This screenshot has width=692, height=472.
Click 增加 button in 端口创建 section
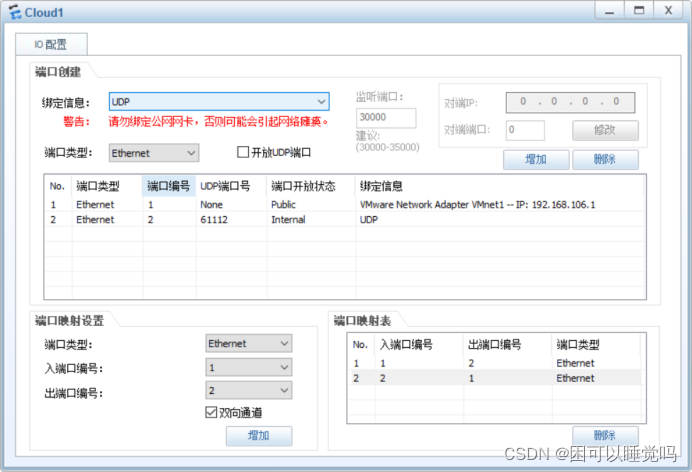click(536, 159)
